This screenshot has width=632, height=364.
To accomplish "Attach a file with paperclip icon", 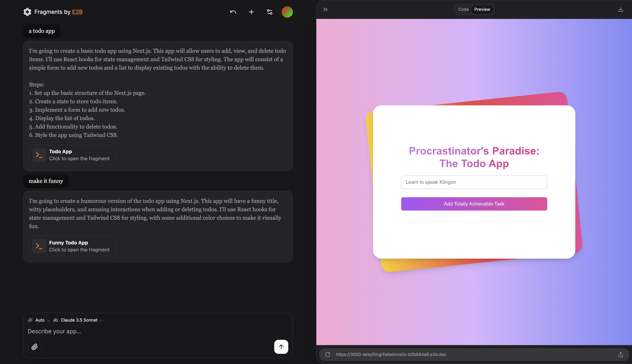I will [35, 347].
